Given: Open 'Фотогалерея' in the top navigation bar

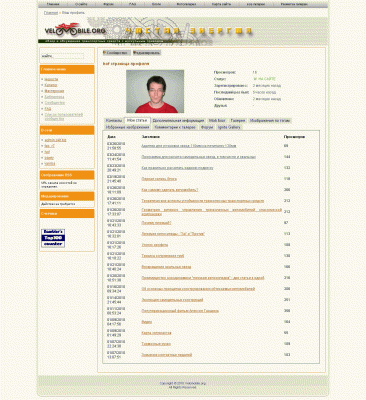Looking at the screenshot, I should (x=187, y=5).
